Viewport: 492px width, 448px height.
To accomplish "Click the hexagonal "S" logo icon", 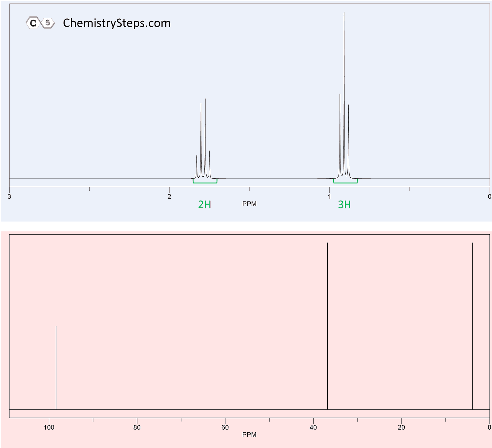I will click(x=48, y=23).
